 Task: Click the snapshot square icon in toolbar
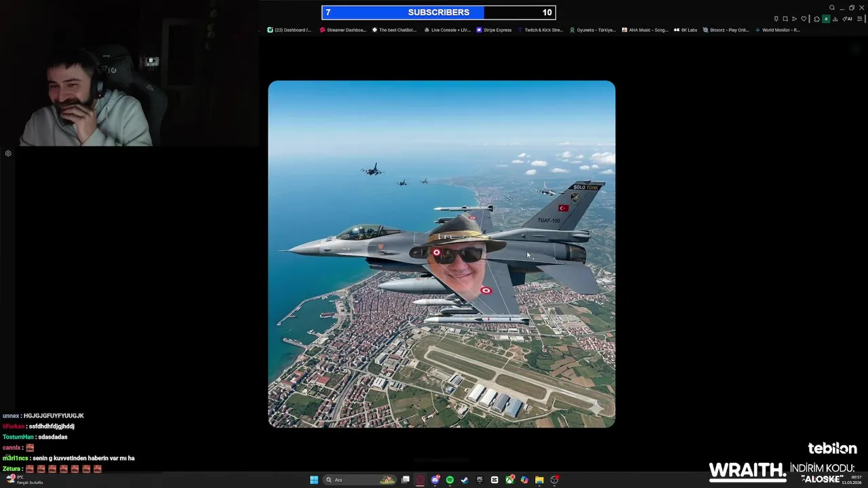coord(785,19)
